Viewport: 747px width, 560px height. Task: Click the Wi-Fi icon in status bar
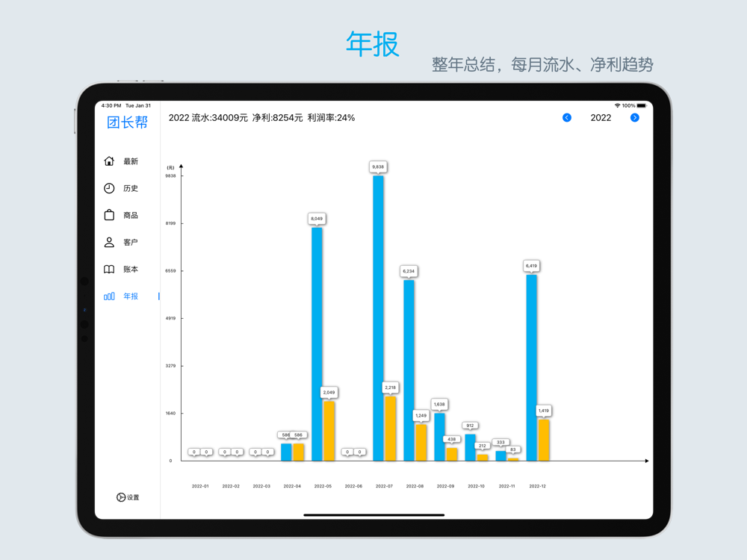click(x=618, y=106)
